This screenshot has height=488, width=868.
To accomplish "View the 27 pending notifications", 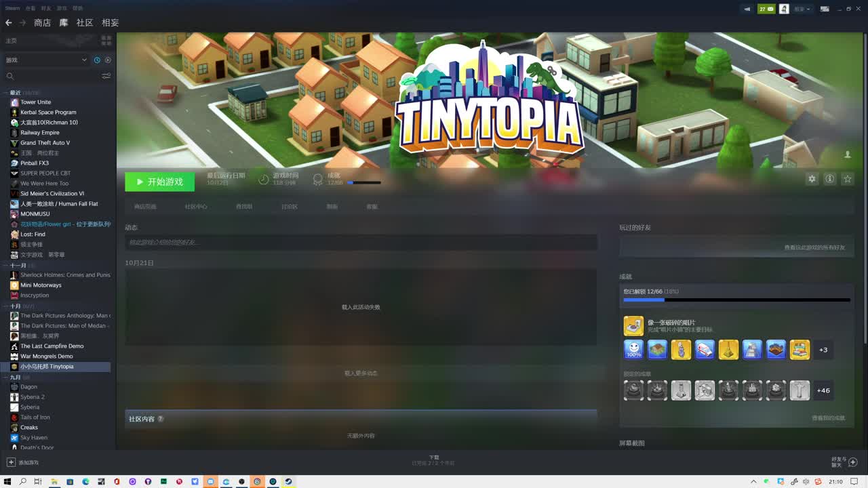I will [766, 9].
